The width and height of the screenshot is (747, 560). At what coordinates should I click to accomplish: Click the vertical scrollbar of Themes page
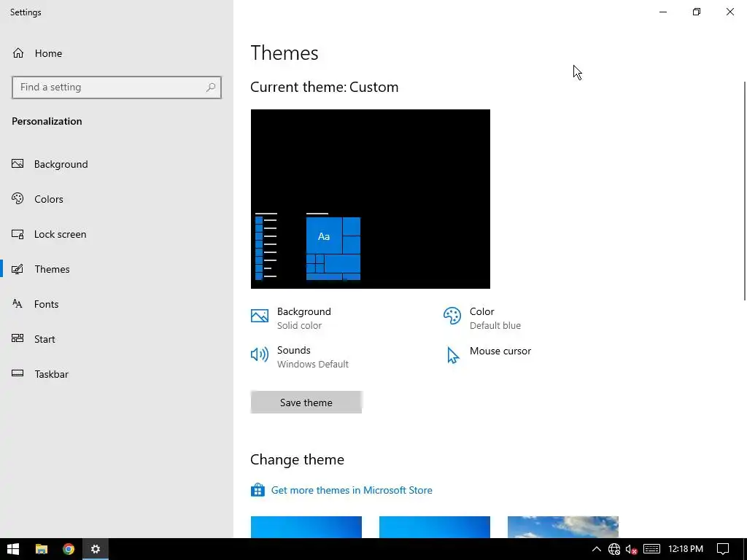(745, 190)
